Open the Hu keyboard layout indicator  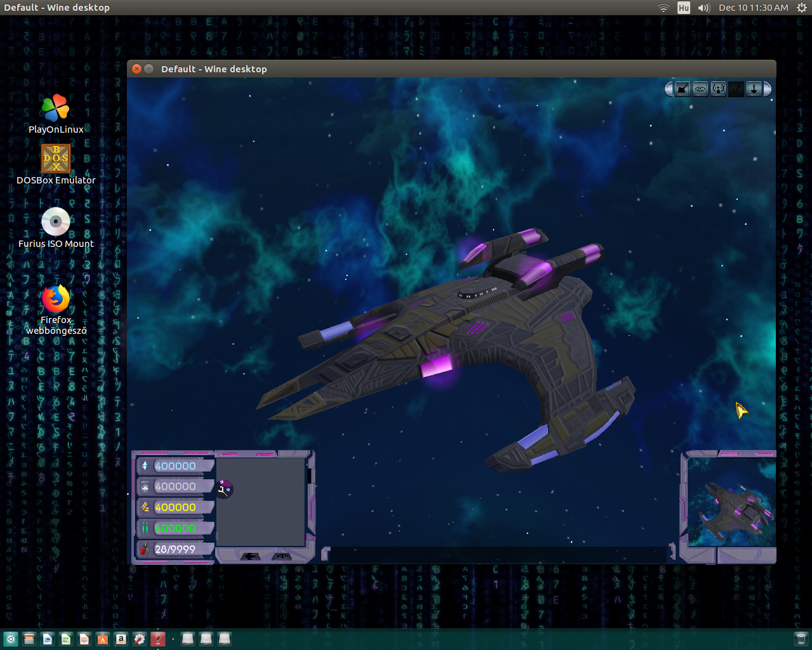683,8
